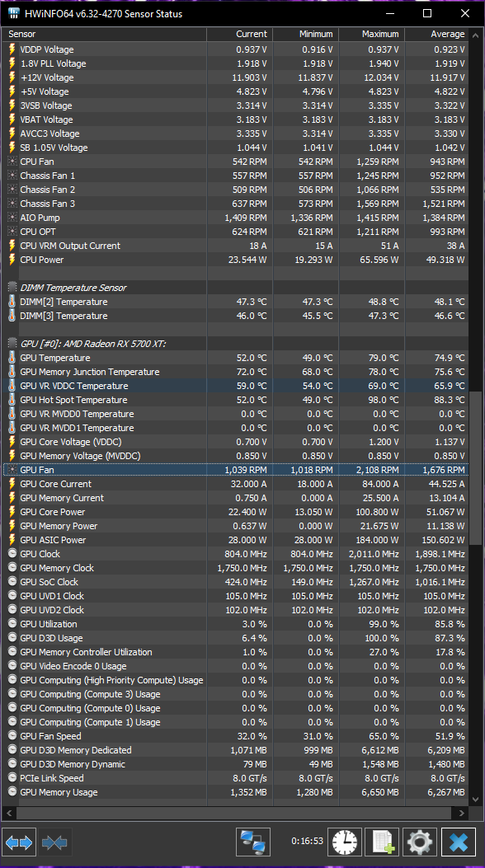Click the log file add icon
Image resolution: width=485 pixels, height=868 pixels.
[x=383, y=842]
